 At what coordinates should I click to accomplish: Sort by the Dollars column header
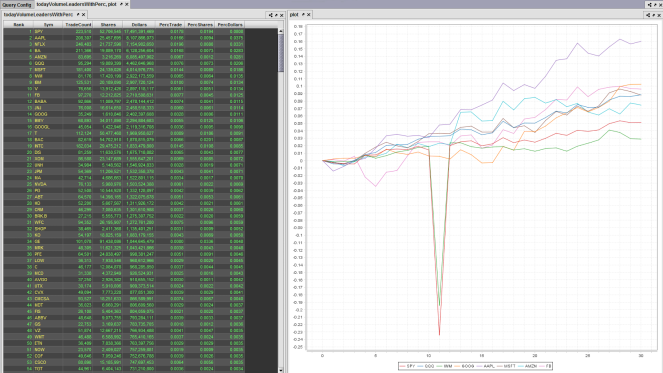click(139, 25)
